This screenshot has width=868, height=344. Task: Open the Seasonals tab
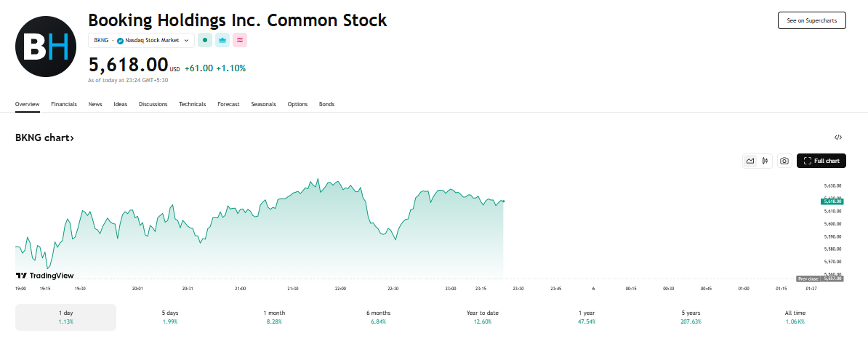click(263, 104)
